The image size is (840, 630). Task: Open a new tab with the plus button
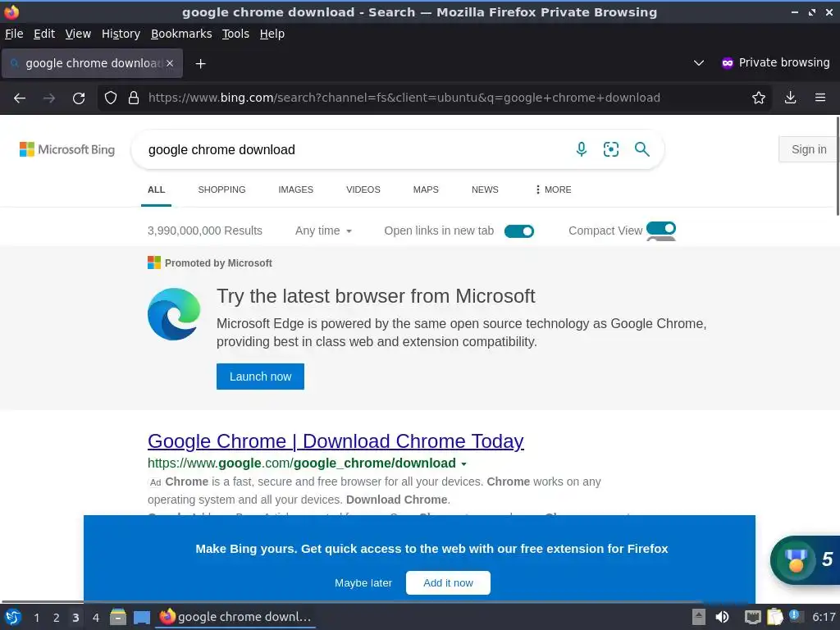(200, 64)
